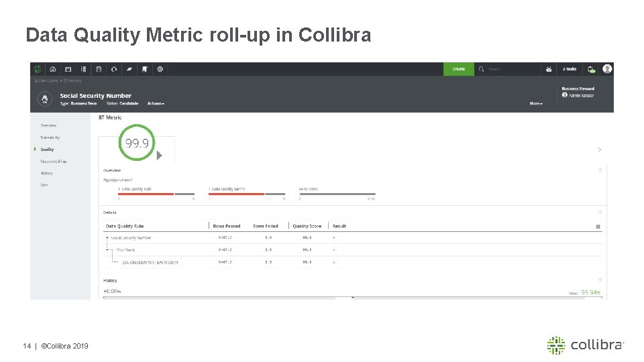
Task: Click the Administrator steward avatar icon
Action: tap(565, 95)
